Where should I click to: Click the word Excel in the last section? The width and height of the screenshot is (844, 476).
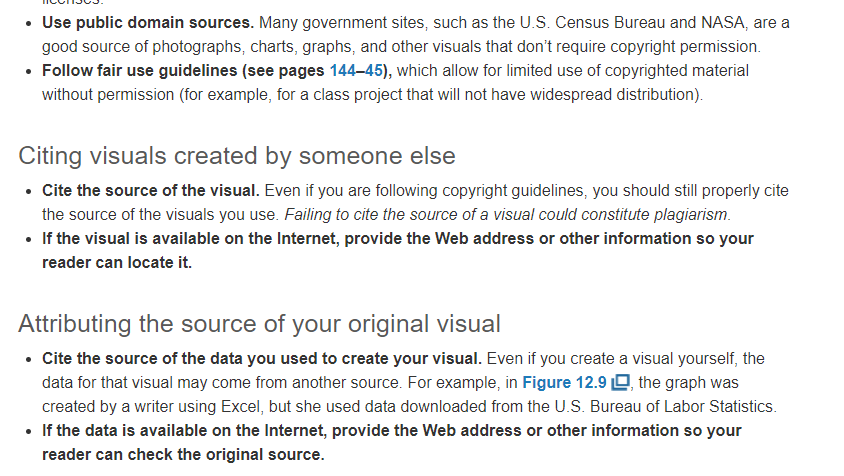(241, 406)
